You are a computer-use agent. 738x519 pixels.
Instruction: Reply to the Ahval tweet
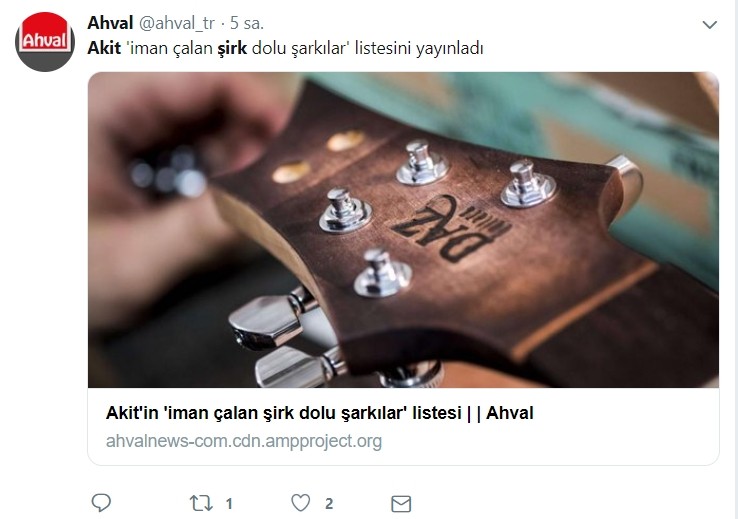click(x=101, y=503)
